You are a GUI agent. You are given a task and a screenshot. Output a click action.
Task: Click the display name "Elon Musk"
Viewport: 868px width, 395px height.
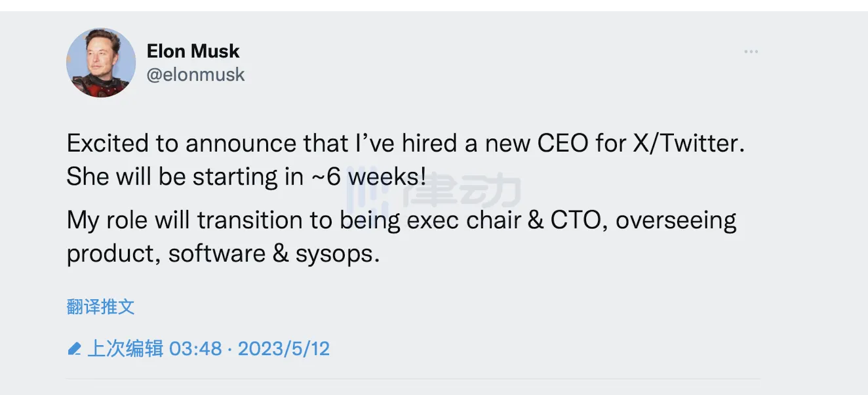[x=193, y=51]
